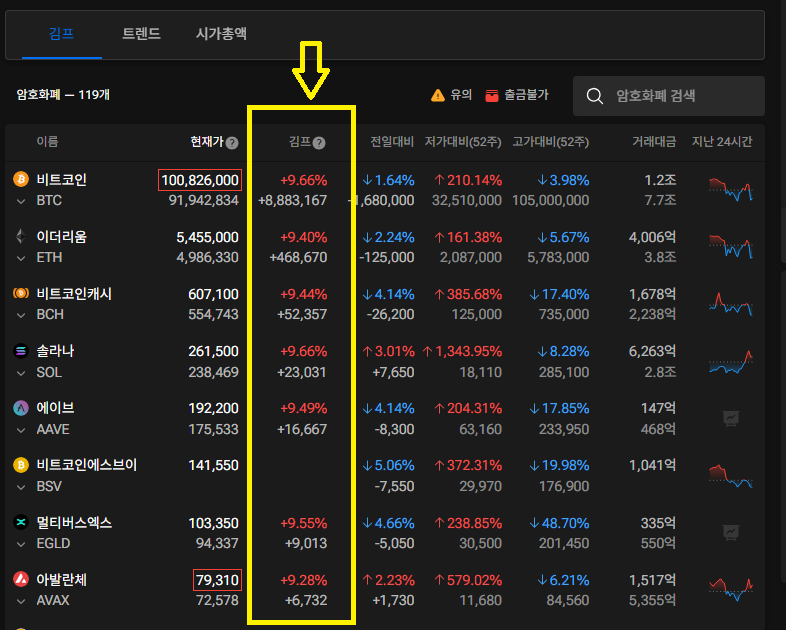This screenshot has width=786, height=630.
Task: Expand the ETH row chevron
Action: pyautogui.click(x=21, y=259)
